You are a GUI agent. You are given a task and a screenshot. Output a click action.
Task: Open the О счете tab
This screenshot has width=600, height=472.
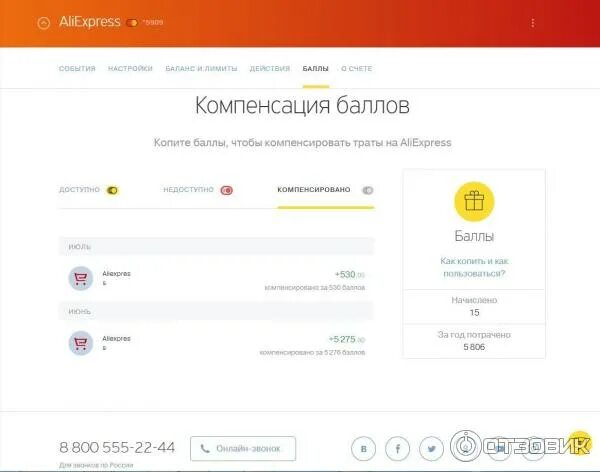click(357, 69)
